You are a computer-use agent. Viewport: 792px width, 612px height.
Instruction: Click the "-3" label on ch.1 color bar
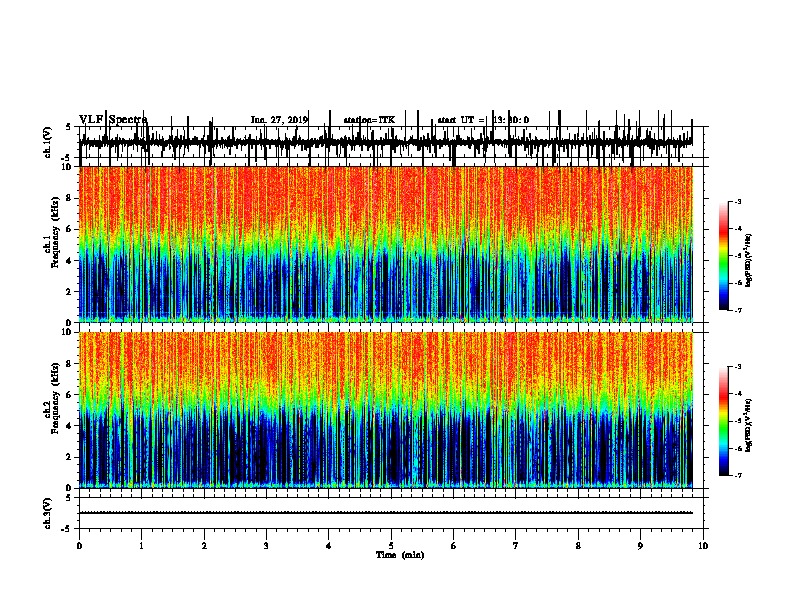738,202
